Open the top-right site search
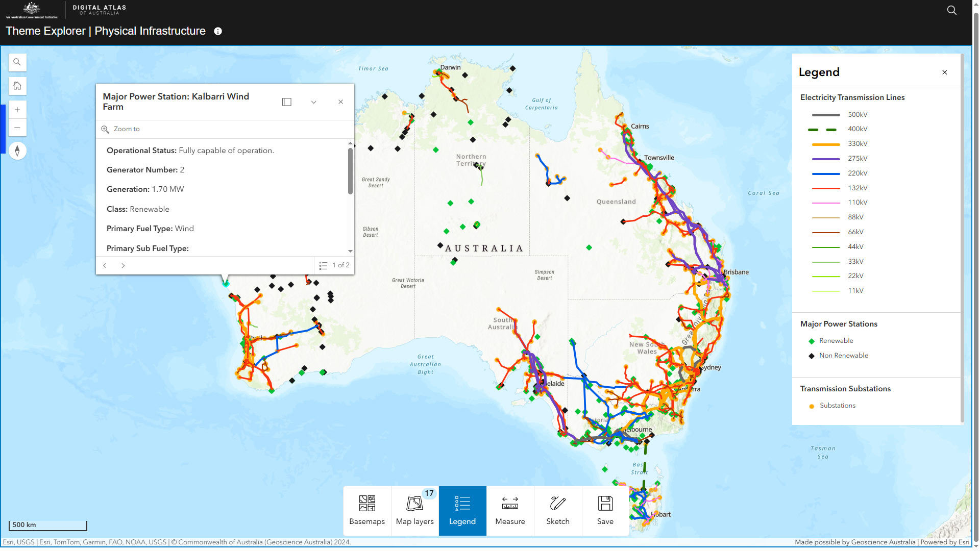The height and width of the screenshot is (551, 980). click(x=951, y=10)
